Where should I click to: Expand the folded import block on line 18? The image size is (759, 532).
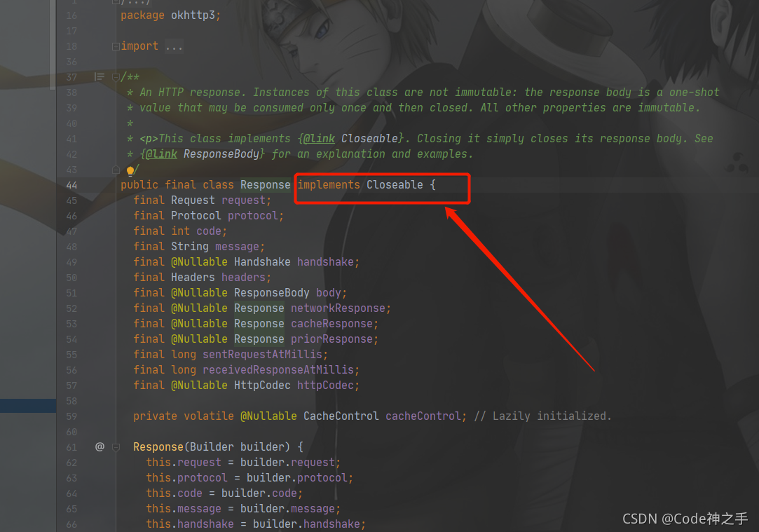point(116,46)
